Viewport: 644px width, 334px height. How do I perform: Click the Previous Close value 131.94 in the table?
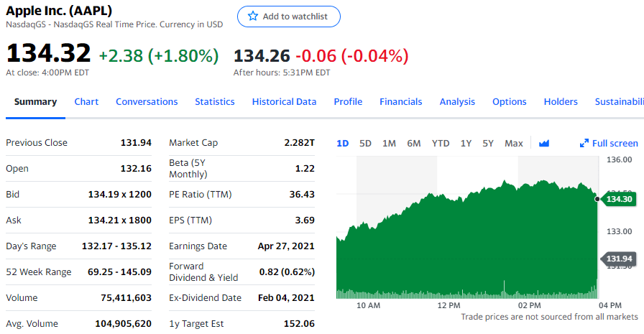point(136,143)
